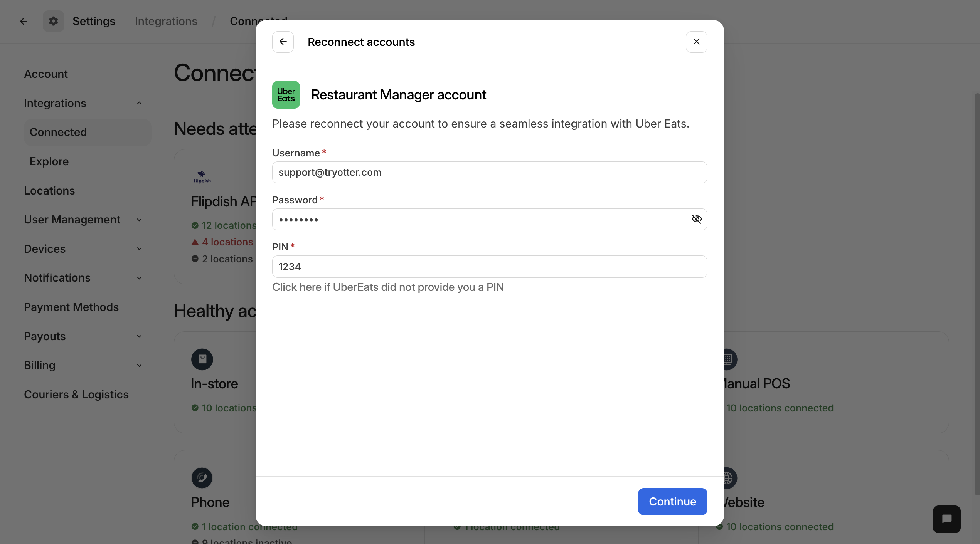The height and width of the screenshot is (544, 980).
Task: Close the Reconnect accounts dialog
Action: tap(696, 42)
